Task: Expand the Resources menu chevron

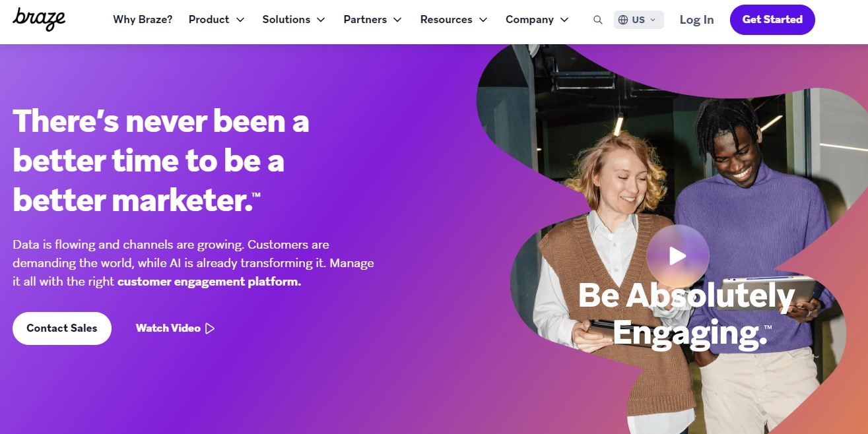Action: click(483, 20)
